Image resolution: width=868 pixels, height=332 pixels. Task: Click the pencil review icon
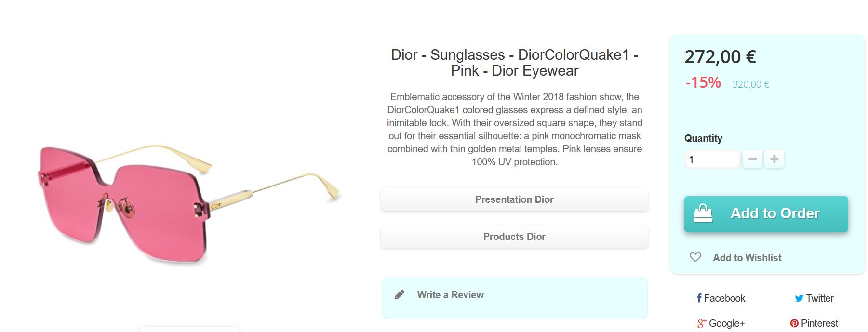click(400, 295)
